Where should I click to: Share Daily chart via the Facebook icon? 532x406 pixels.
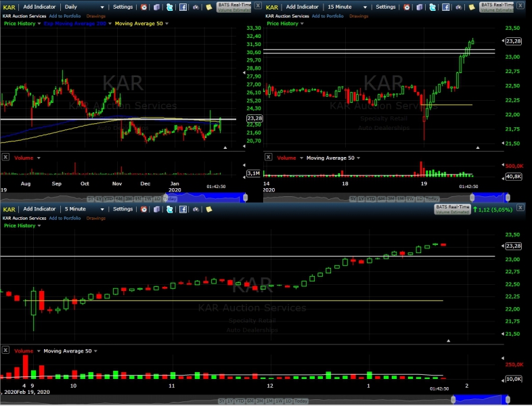[183, 7]
